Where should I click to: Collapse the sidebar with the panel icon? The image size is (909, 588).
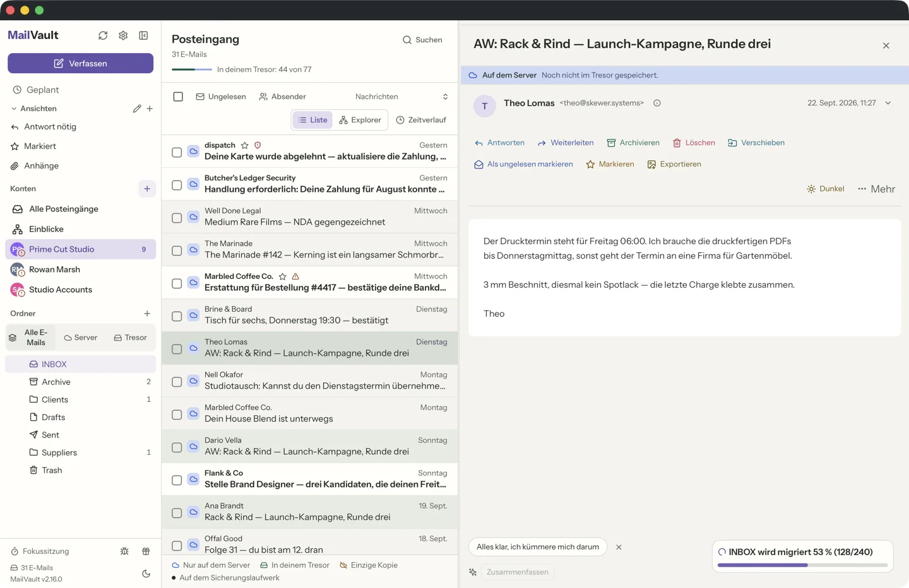[x=143, y=35]
